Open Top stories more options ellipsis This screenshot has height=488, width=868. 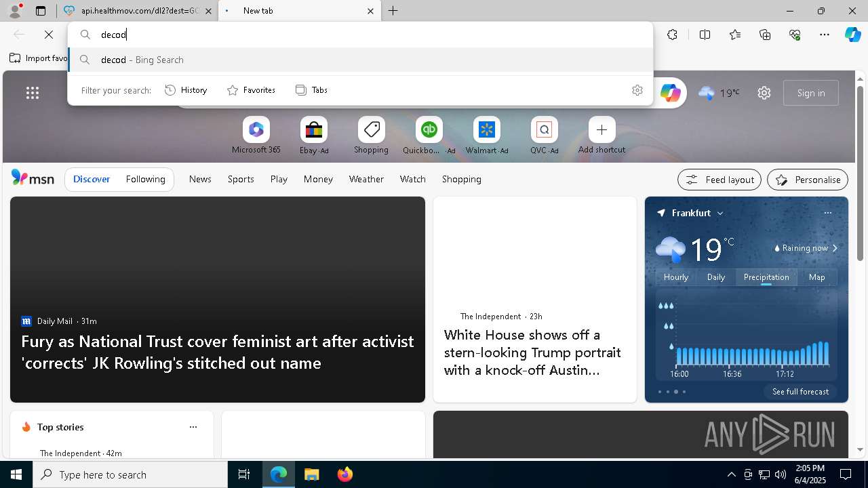tap(193, 427)
